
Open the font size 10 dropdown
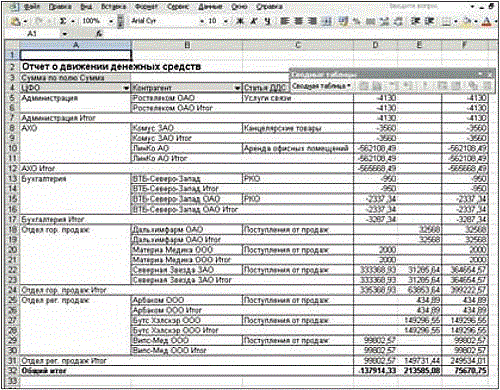coord(226,21)
